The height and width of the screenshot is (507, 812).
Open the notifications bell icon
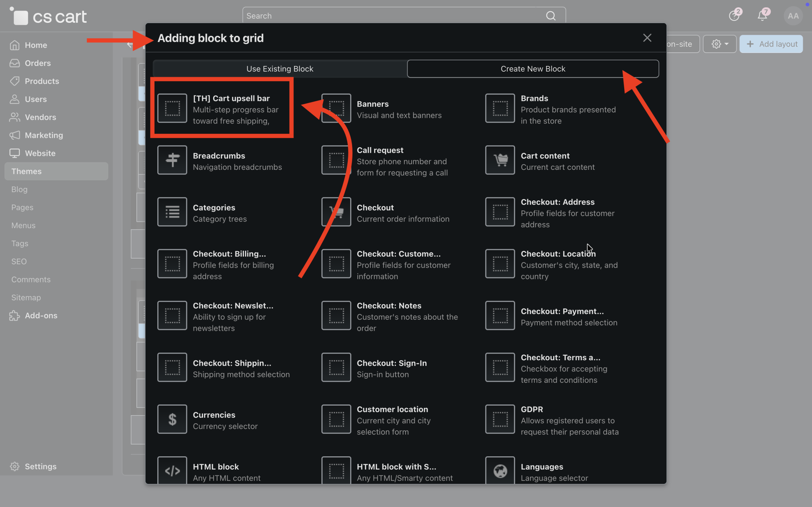click(x=762, y=16)
